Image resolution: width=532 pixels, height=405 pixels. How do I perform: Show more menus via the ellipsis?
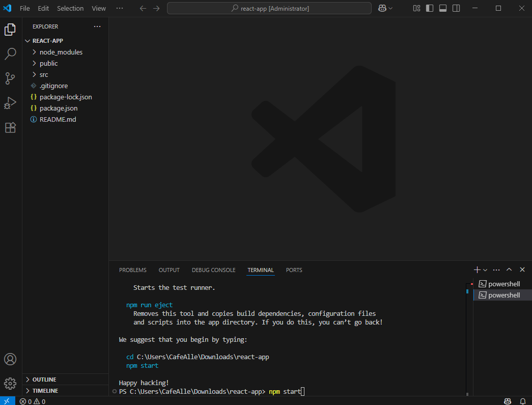120,9
